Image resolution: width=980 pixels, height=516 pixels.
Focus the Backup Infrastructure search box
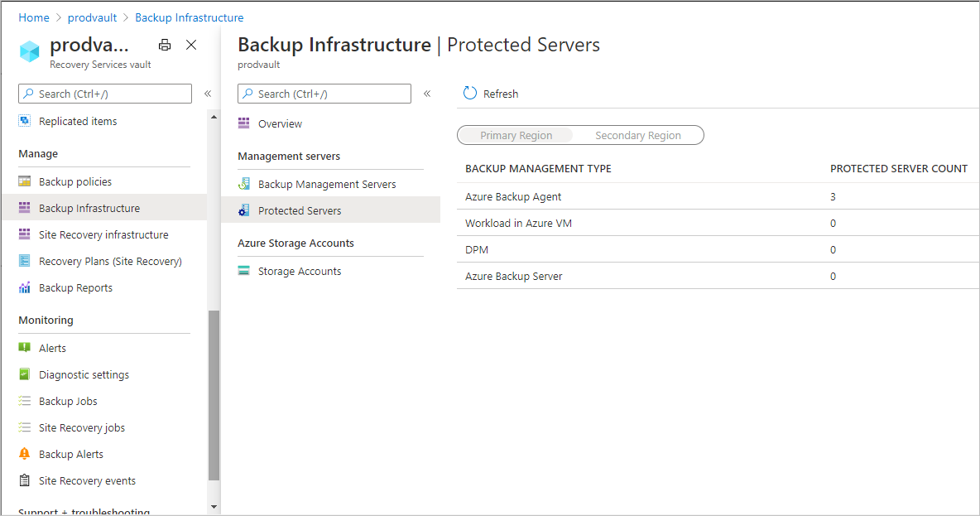point(333,94)
